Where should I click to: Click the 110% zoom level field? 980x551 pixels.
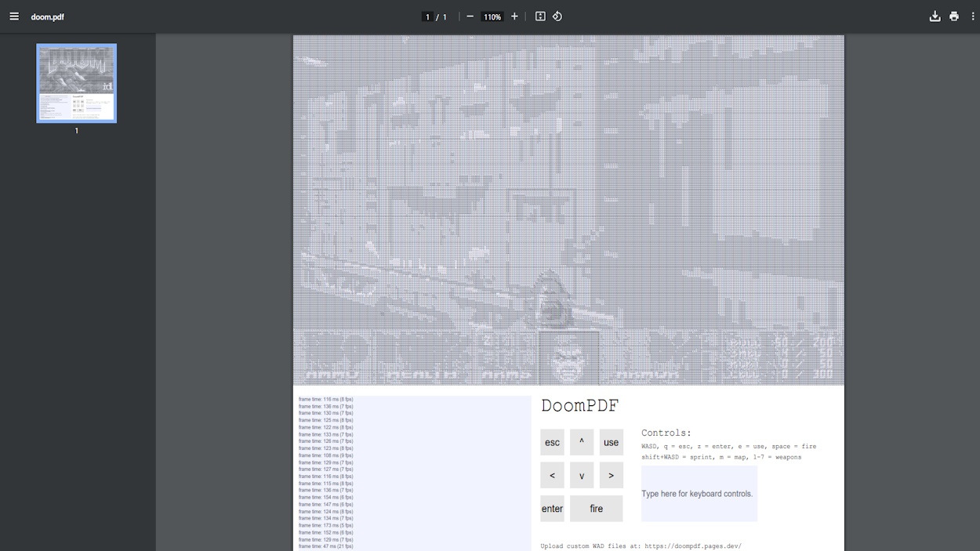492,17
